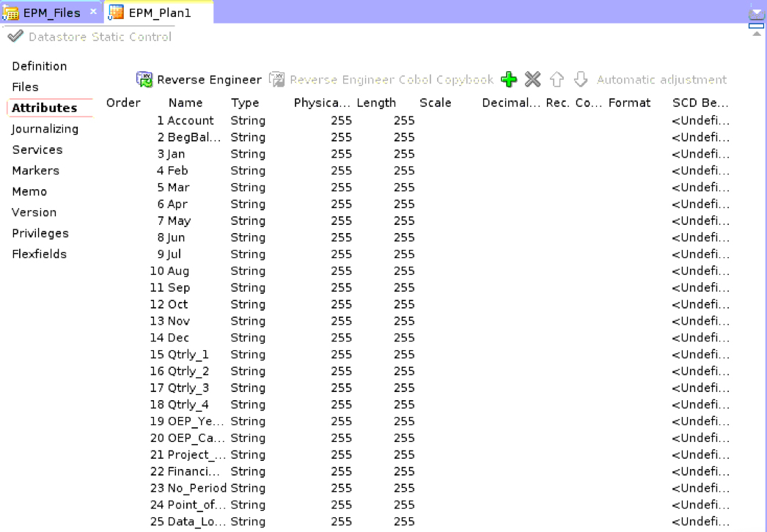Screen dimensions: 767x532
Task: Click the <Undefi... cell for Qtrly_2 row
Action: pos(700,371)
